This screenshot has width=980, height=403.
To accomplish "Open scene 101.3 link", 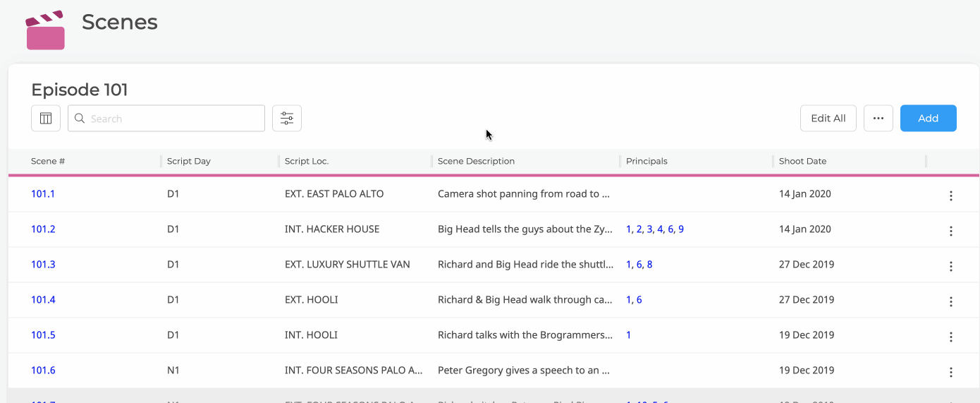I will pyautogui.click(x=43, y=264).
